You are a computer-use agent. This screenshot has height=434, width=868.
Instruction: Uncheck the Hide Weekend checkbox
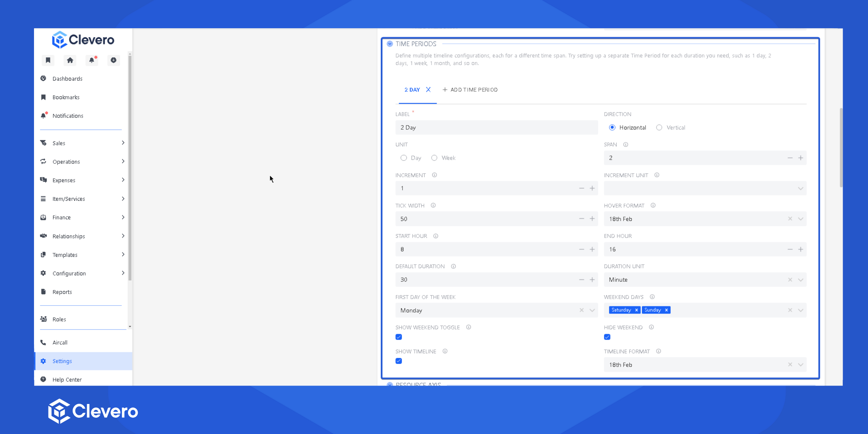[607, 337]
